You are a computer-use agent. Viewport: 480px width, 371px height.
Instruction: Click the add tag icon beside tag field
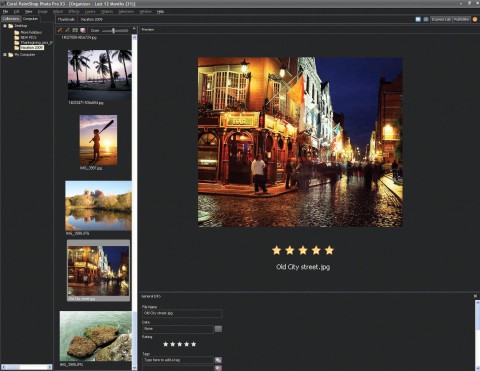point(218,360)
